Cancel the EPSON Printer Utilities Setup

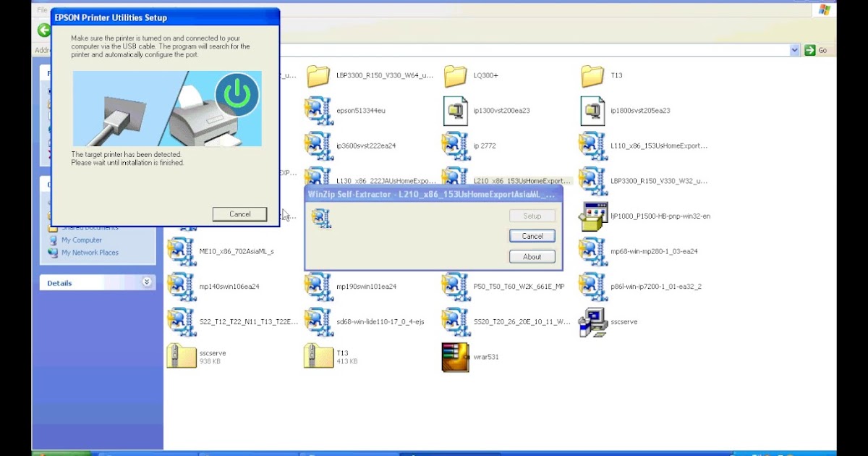point(239,214)
